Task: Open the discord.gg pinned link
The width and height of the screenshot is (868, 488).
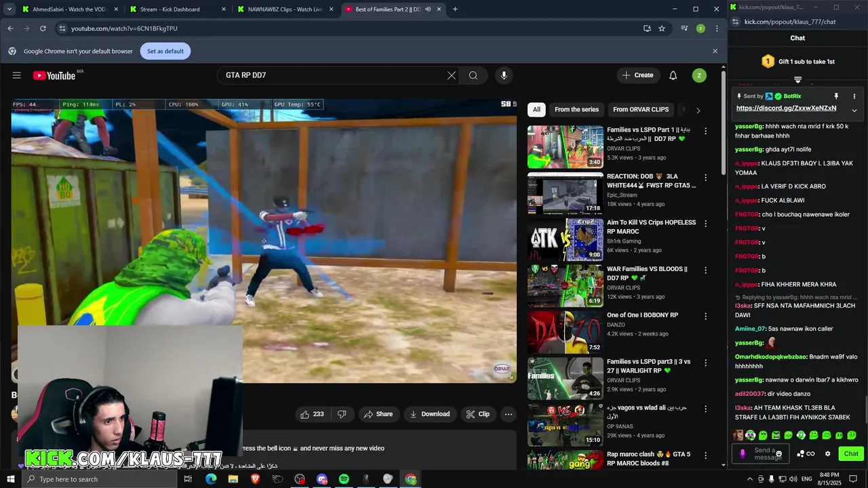Action: point(786,108)
